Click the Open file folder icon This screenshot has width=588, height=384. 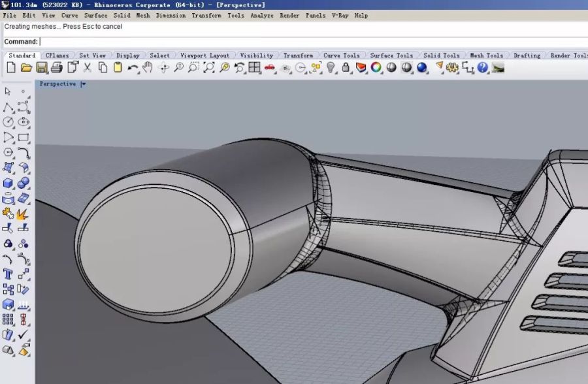pos(26,67)
